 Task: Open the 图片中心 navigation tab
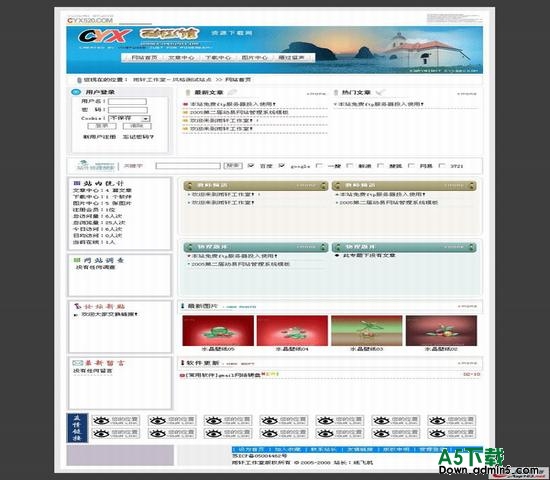point(254,58)
